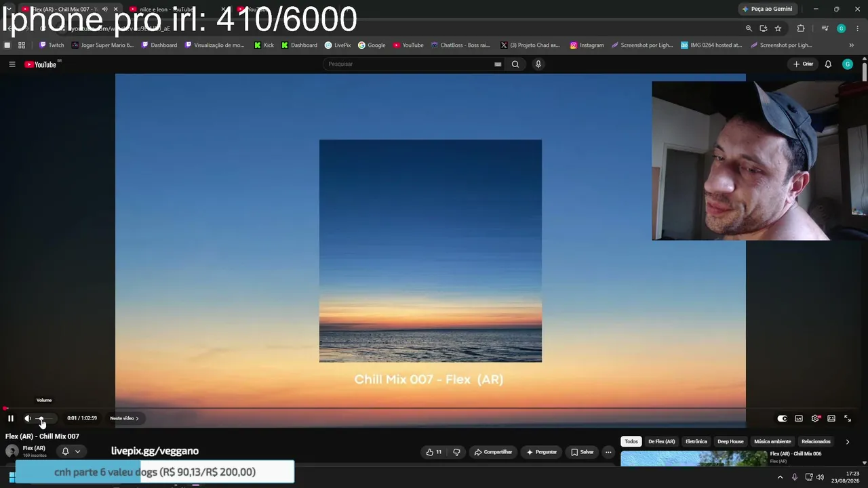Select the 'Eletrônica' filter chip
The width and height of the screenshot is (868, 488).
coord(696,441)
